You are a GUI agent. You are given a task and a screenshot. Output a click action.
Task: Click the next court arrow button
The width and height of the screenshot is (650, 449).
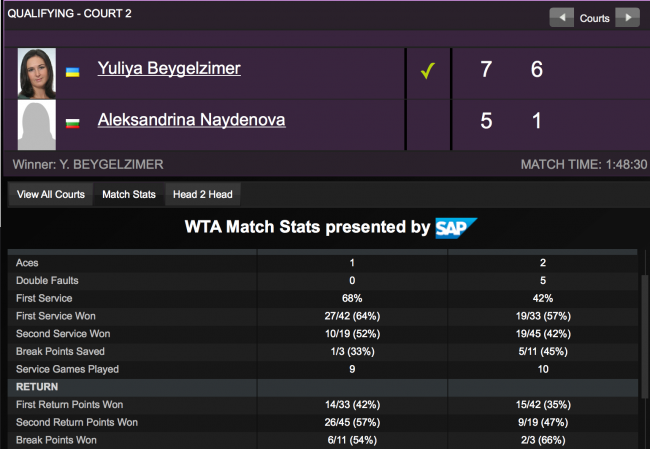point(627,17)
